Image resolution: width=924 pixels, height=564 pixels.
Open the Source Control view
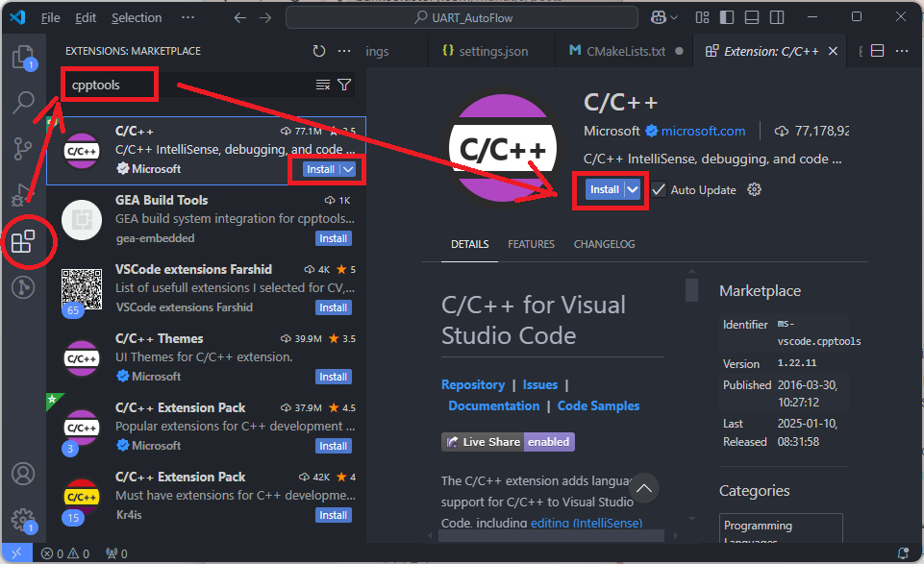(23, 148)
